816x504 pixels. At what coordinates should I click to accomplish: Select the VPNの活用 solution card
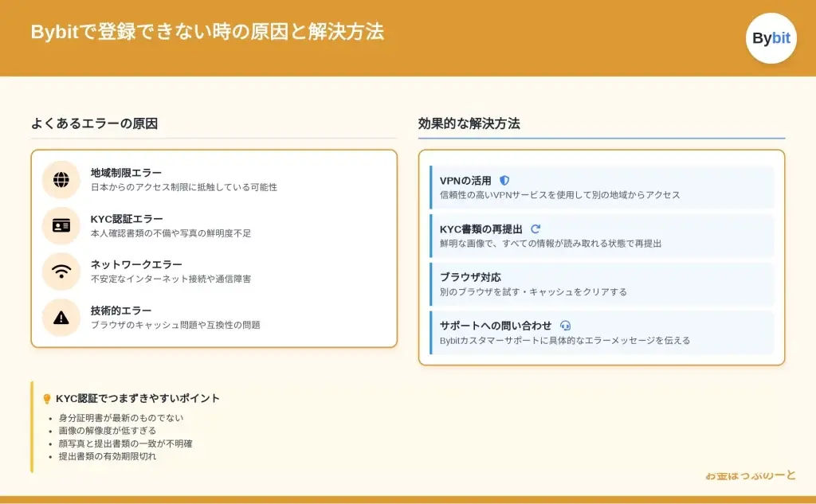pyautogui.click(x=602, y=187)
